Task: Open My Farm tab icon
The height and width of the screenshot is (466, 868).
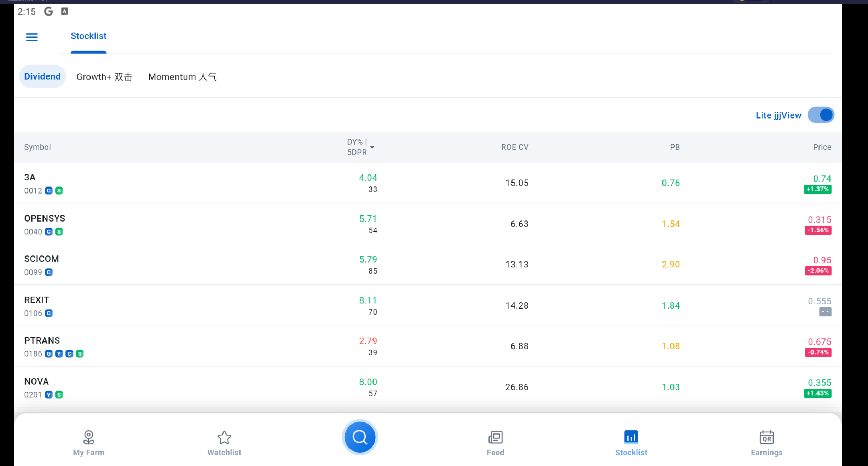Action: tap(88, 437)
